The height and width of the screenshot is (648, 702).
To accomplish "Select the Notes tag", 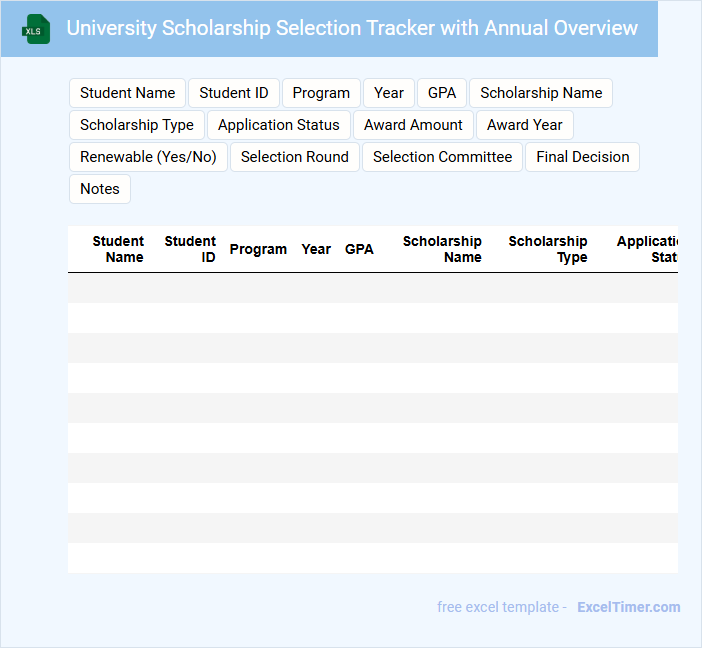I will tap(100, 189).
